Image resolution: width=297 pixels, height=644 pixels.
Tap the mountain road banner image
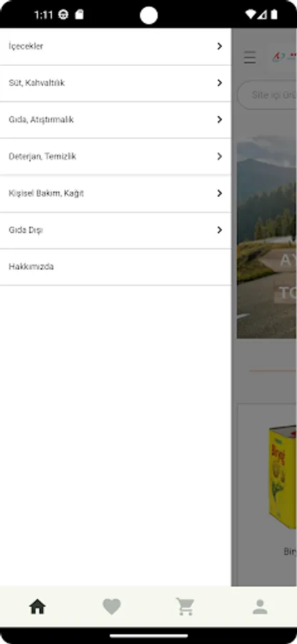(267, 237)
